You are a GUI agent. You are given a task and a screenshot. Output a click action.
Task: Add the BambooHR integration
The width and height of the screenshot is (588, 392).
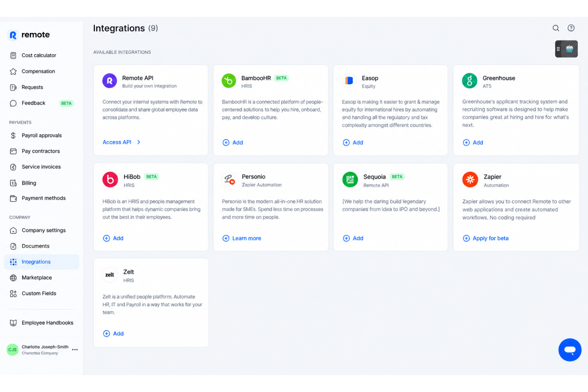click(x=233, y=143)
